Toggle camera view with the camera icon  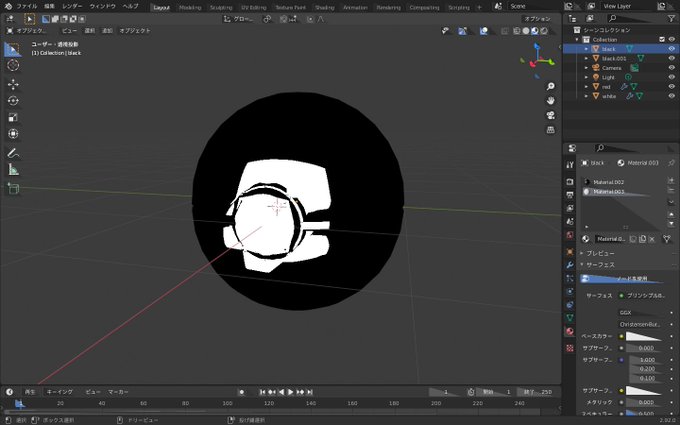550,115
